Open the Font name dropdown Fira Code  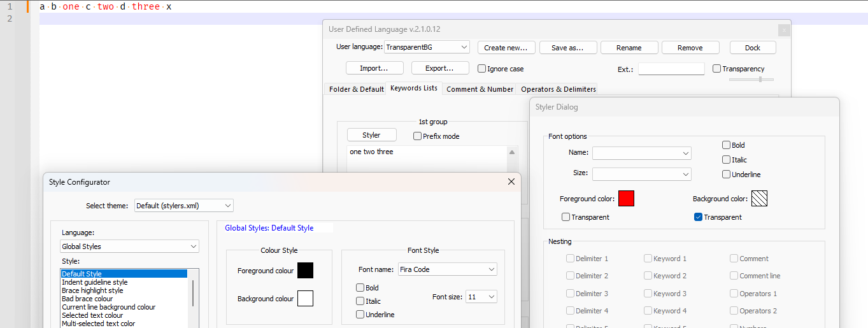coord(447,269)
